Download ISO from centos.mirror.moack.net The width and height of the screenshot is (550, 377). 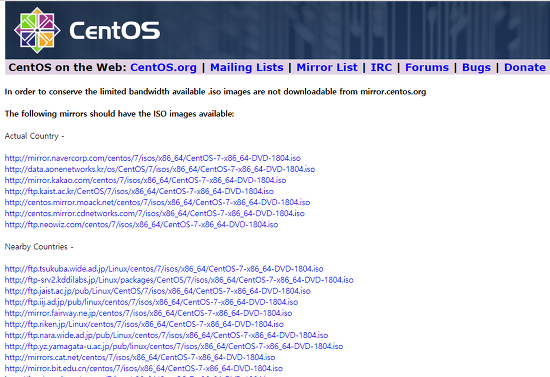(157, 202)
